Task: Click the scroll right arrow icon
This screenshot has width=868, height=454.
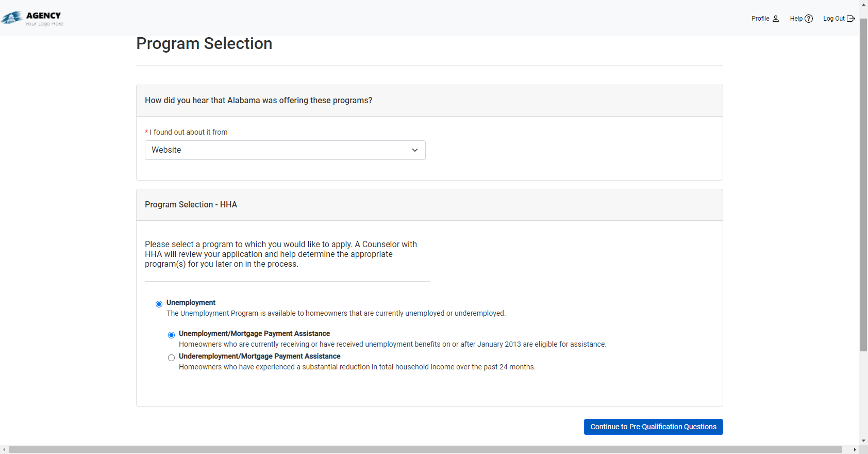Action: 855,450
